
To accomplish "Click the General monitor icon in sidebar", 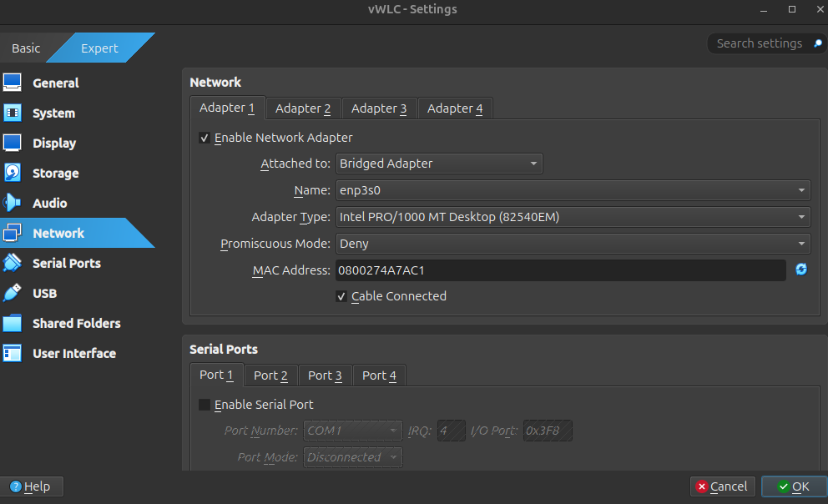I will tap(13, 83).
